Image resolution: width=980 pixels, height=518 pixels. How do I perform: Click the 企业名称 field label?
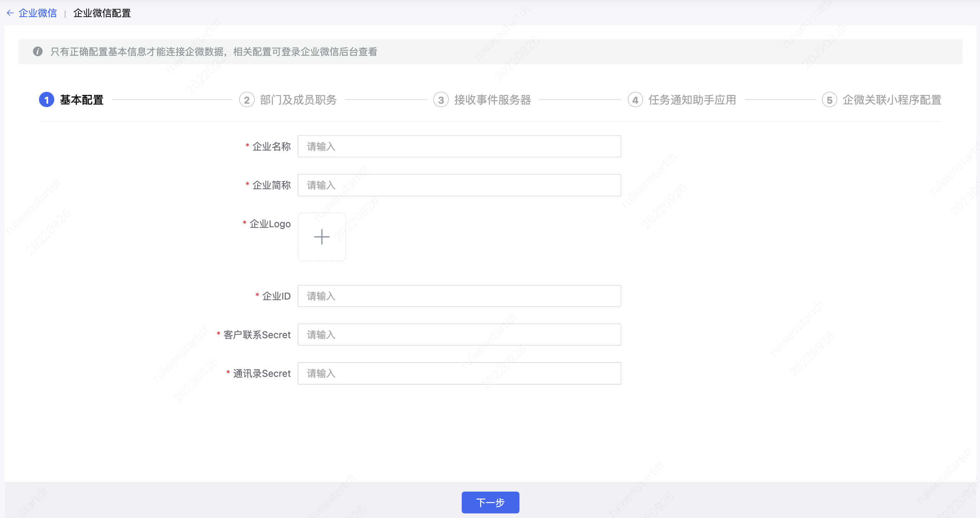pyautogui.click(x=271, y=146)
